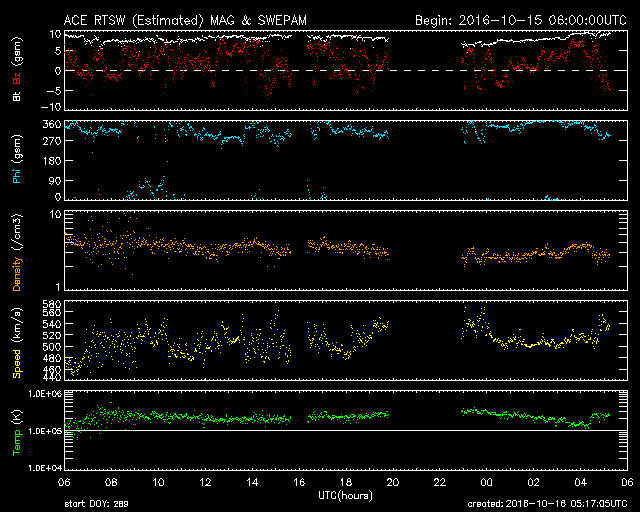
Task: Click the 14 hour tick label
Action: coord(252,482)
